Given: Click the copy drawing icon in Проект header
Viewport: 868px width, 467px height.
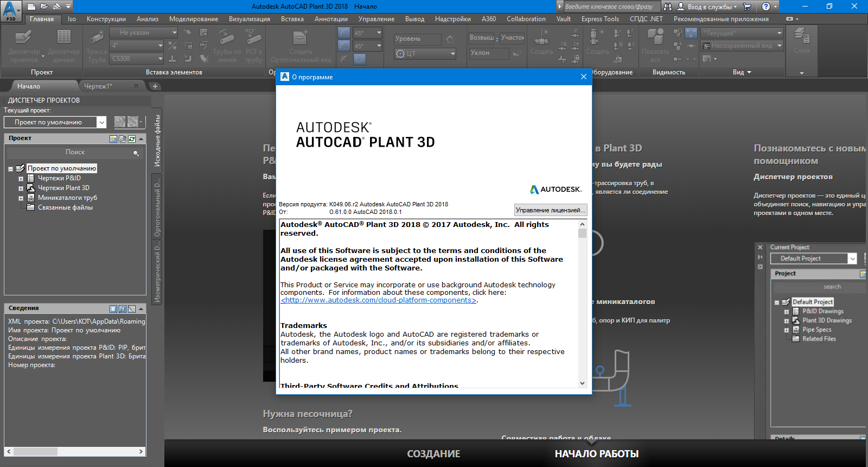Looking at the screenshot, I should tap(123, 138).
